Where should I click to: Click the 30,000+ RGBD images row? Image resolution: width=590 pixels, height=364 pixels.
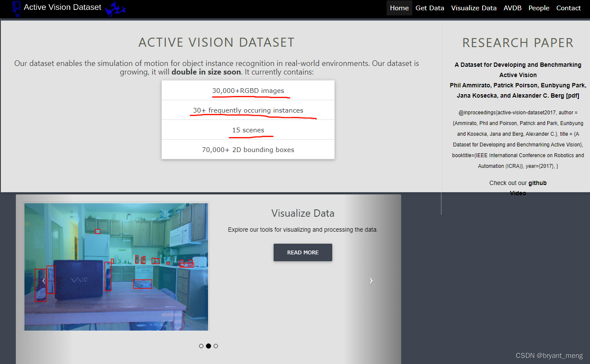248,90
